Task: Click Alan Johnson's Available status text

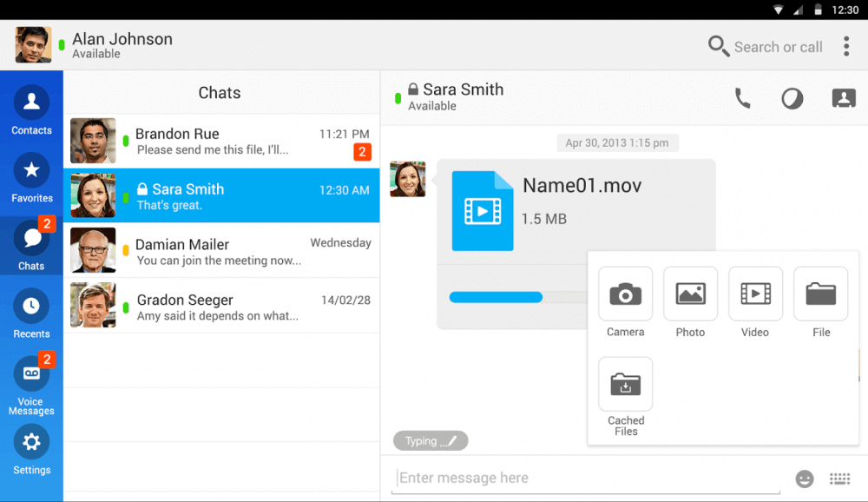Action: coord(96,54)
